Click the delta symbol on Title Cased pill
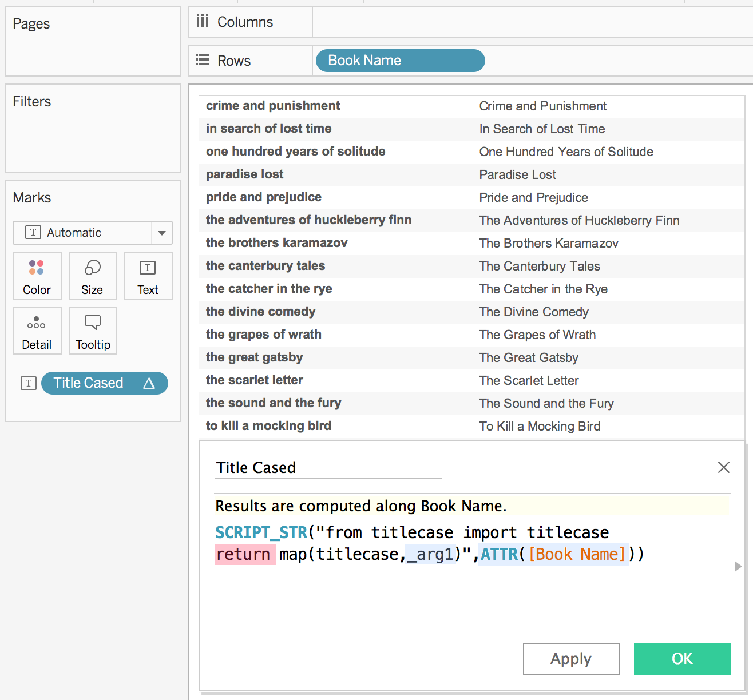753x700 pixels. tap(149, 383)
